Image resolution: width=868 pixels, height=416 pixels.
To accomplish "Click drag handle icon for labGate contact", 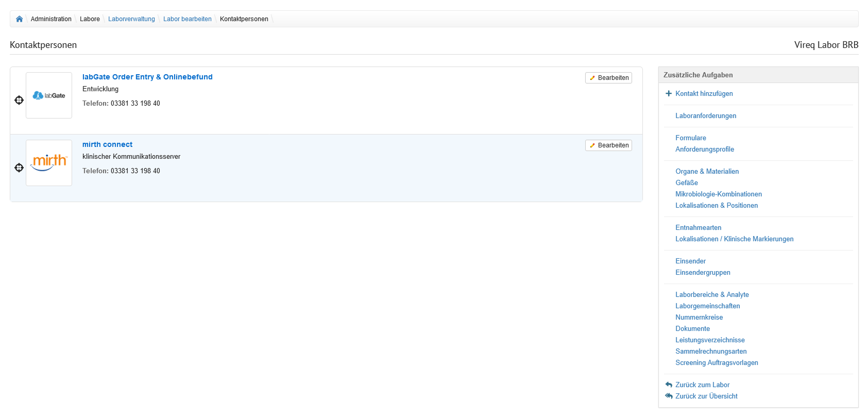I will [19, 100].
